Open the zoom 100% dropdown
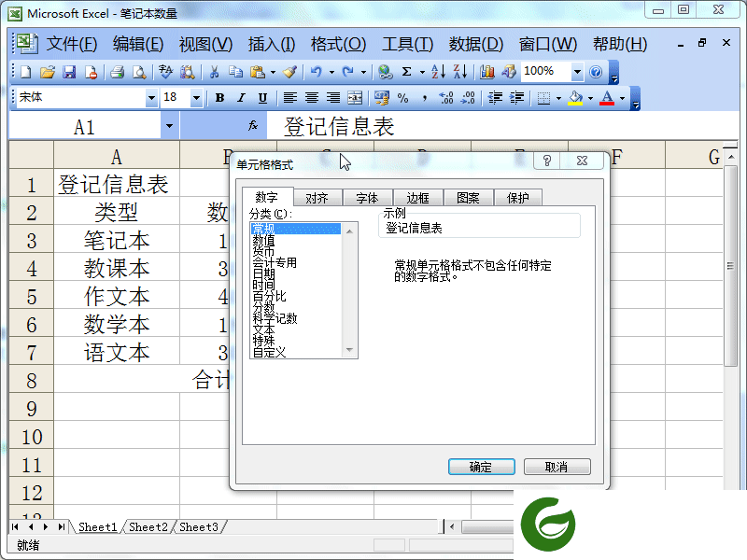The width and height of the screenshot is (747, 560). click(x=577, y=72)
